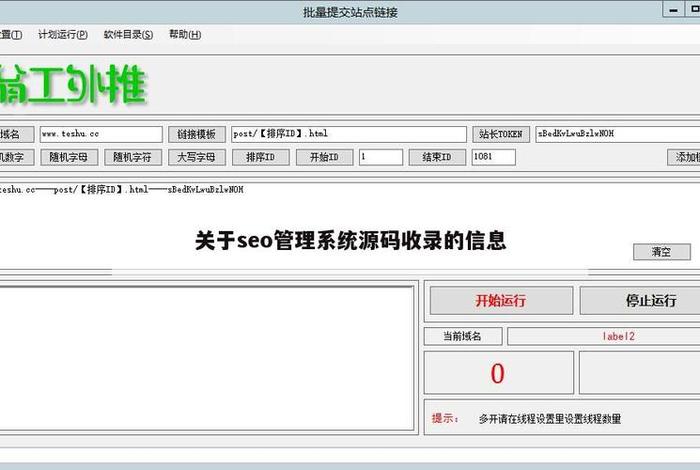Click the large empty log text area

click(206, 358)
